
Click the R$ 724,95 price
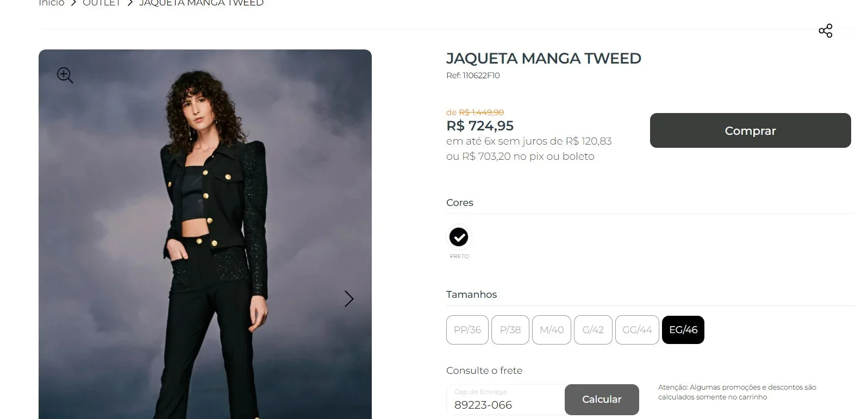pos(480,126)
